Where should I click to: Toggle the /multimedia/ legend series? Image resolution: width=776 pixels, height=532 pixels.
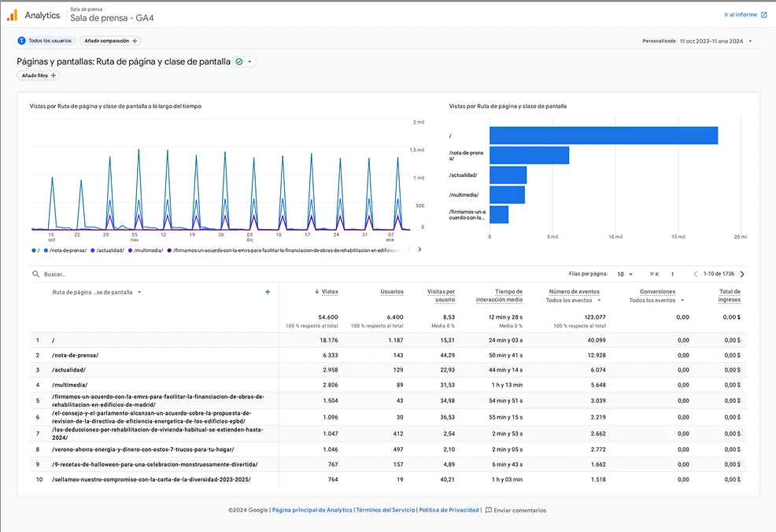pyautogui.click(x=146, y=250)
